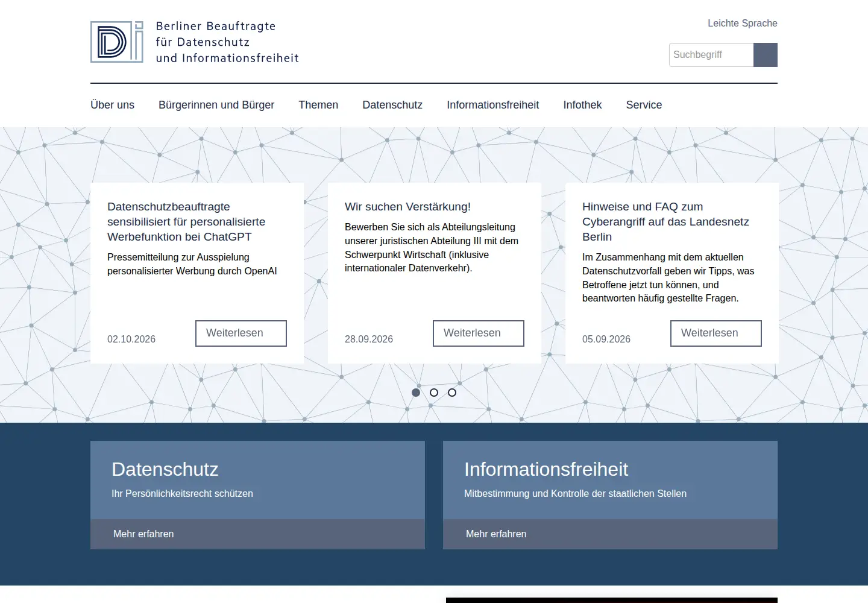The width and height of the screenshot is (868, 603).
Task: Click Mehr erfahren under Informationsfreiheit
Action: point(496,534)
